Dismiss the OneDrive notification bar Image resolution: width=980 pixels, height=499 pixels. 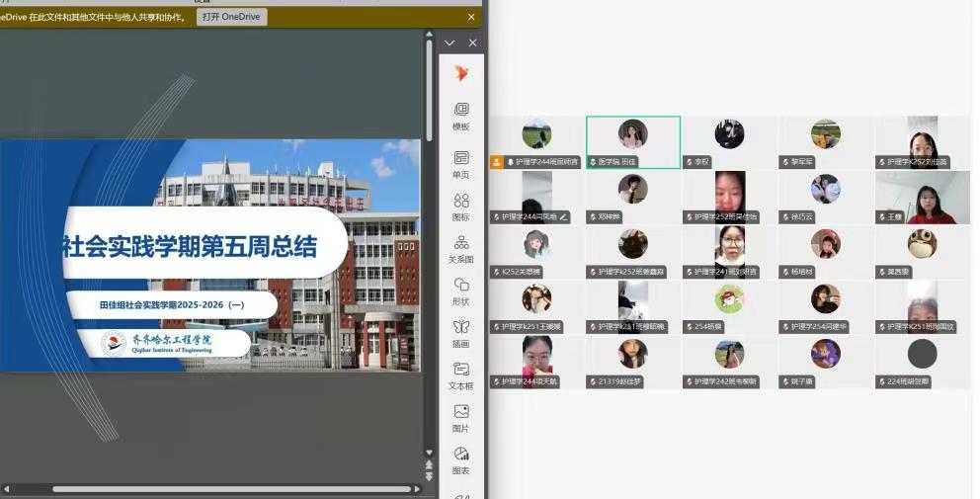pyautogui.click(x=471, y=17)
